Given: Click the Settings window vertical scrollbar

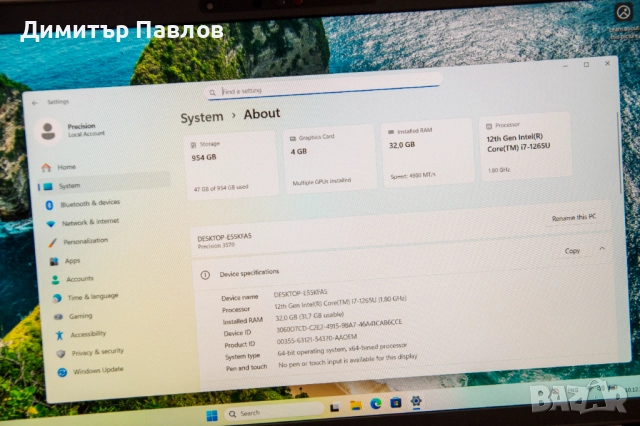Looking at the screenshot, I should coord(620,155).
